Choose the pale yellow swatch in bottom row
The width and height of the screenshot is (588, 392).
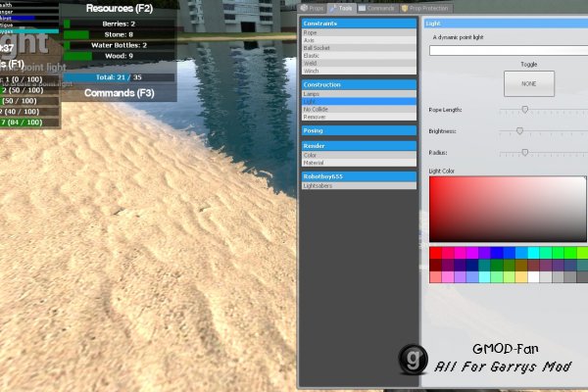click(521, 276)
